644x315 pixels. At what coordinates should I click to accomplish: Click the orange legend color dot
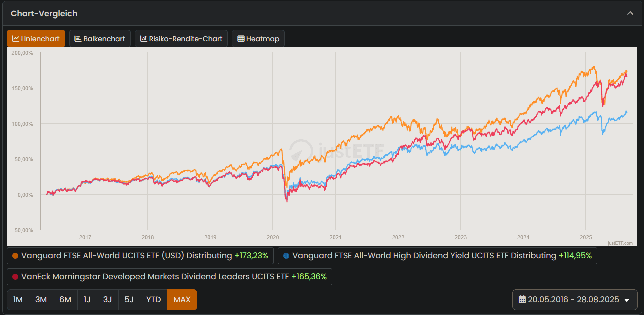[15, 256]
